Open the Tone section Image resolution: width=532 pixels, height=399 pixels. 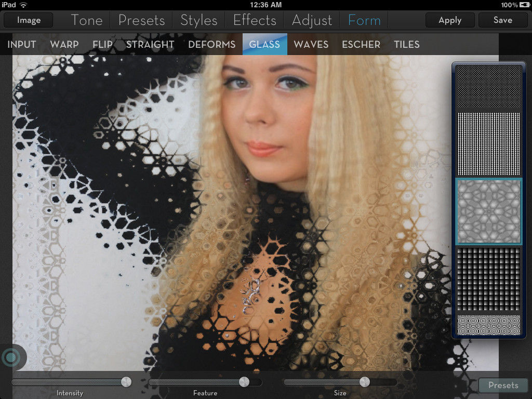click(87, 20)
